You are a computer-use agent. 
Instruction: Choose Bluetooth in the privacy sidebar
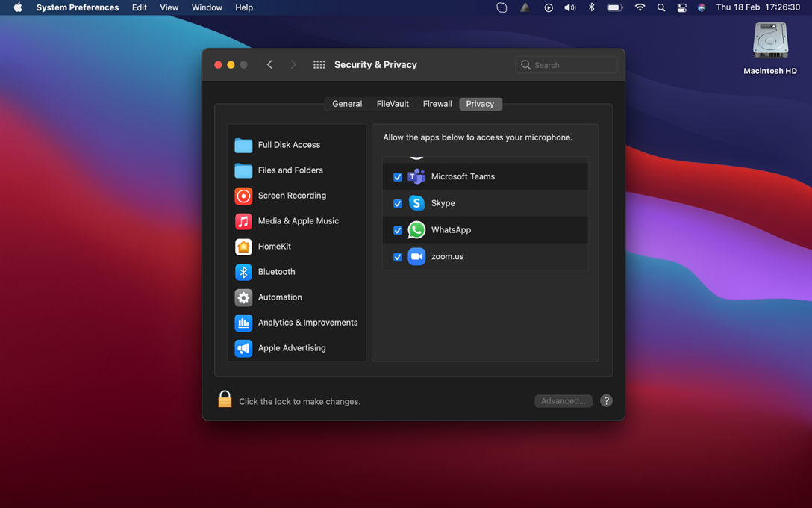[276, 272]
